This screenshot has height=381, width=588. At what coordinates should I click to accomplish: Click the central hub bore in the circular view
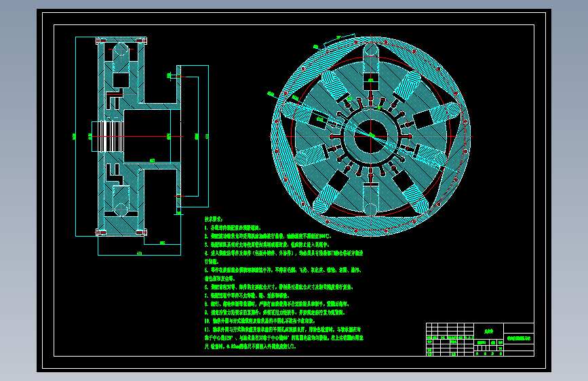tap(371, 136)
